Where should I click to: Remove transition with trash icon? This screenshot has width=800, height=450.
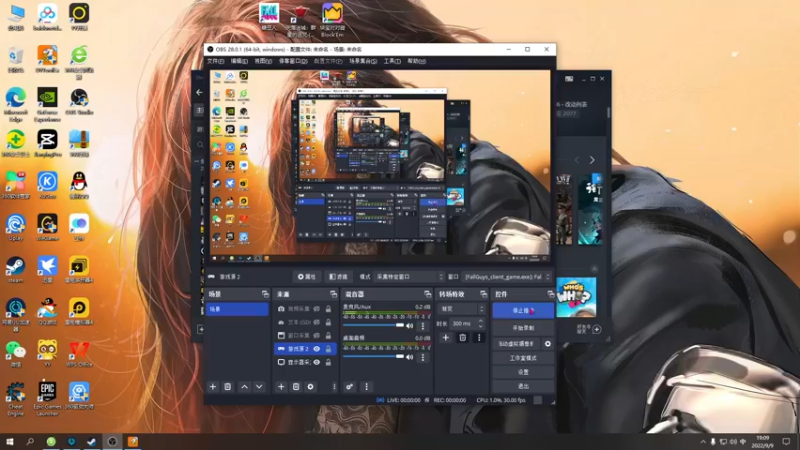(462, 337)
